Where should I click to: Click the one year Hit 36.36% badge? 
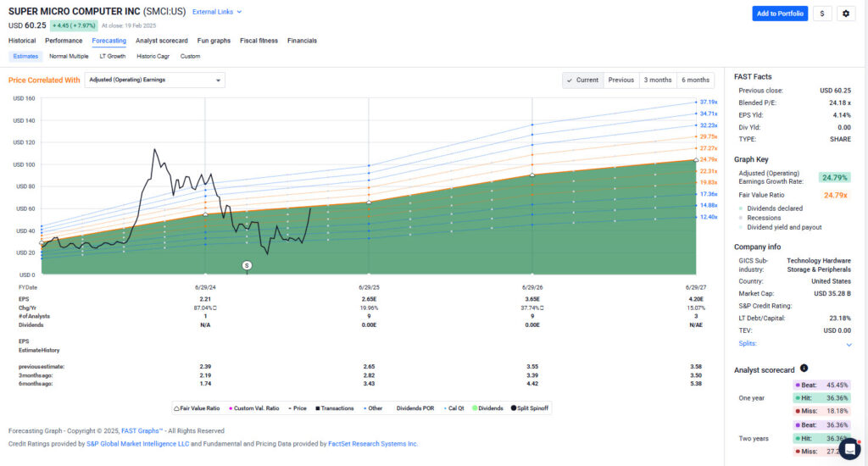point(821,398)
